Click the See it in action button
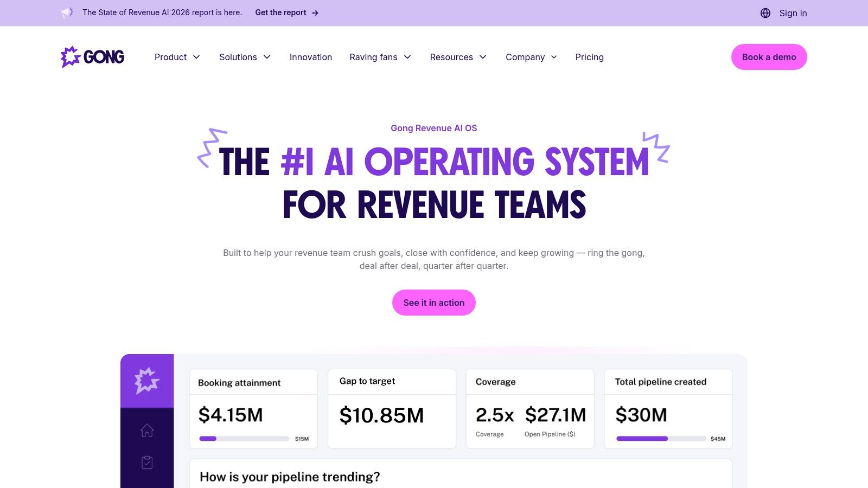The height and width of the screenshot is (488, 868). click(x=433, y=303)
